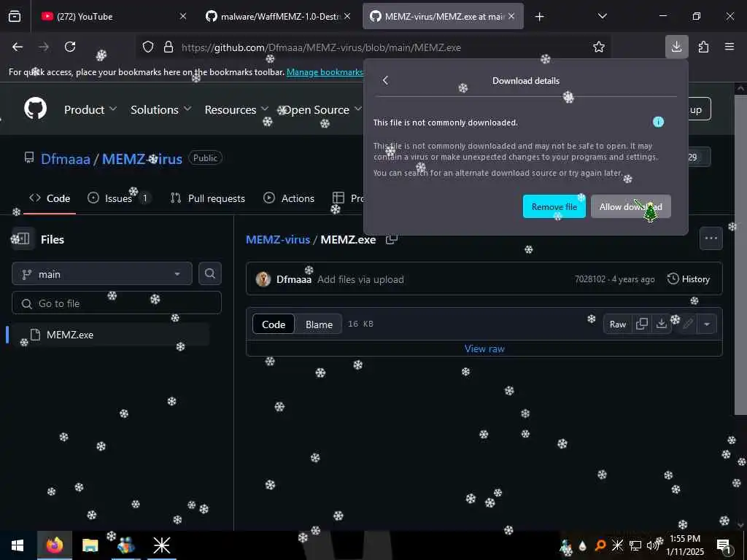Bookmark this page with the star icon
Screen dimensions: 747x560
point(598,47)
